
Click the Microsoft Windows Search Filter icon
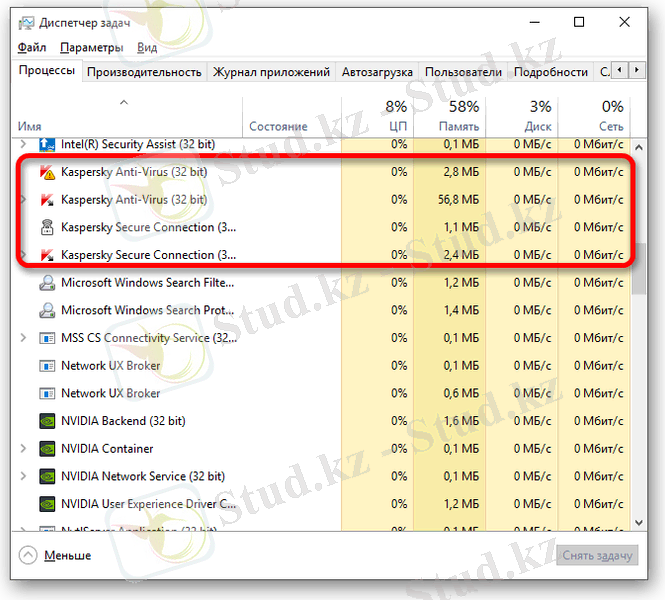click(x=47, y=283)
